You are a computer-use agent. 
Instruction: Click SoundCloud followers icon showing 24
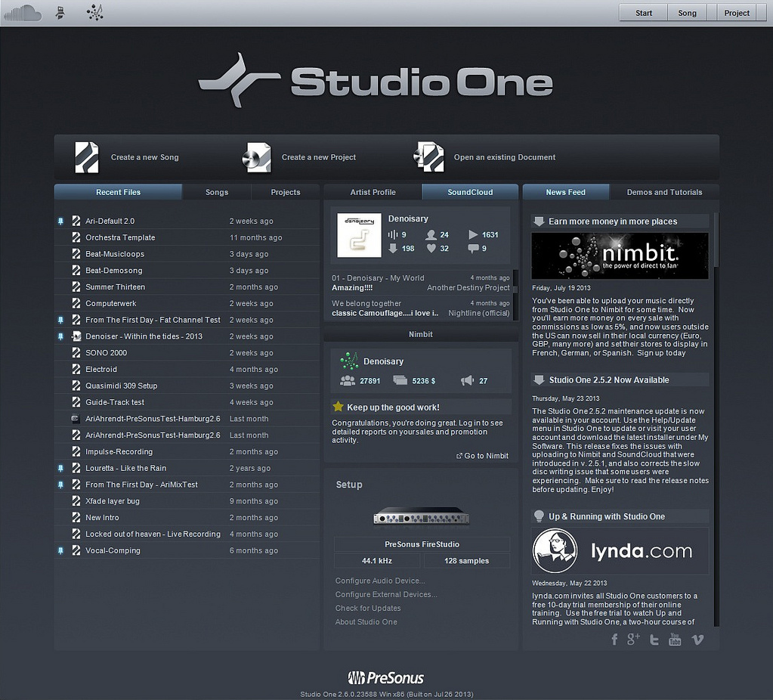tap(431, 235)
